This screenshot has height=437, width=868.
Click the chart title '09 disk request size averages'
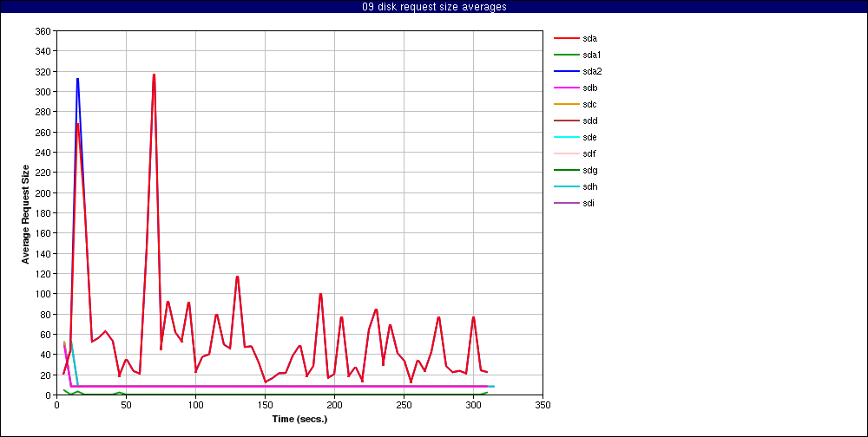(x=434, y=7)
